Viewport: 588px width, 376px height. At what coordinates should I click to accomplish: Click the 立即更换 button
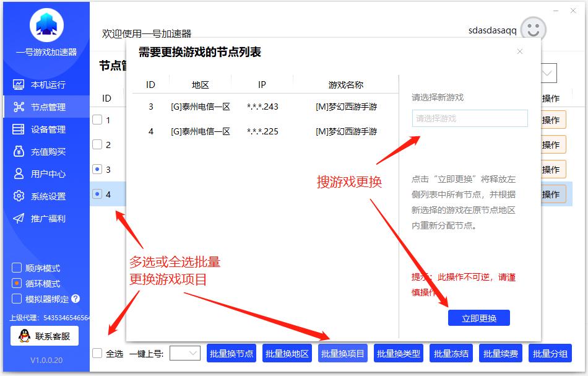478,318
